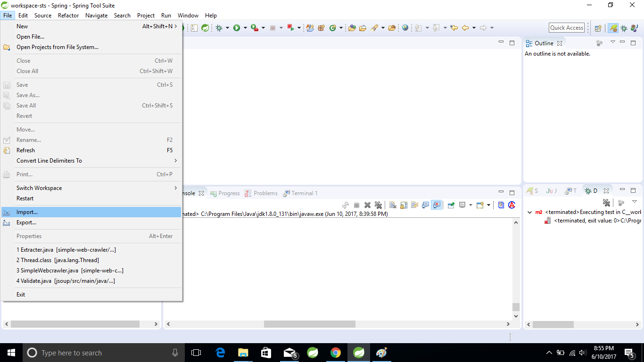Enable scroll lock in the Console
The height and width of the screenshot is (362, 644).
click(403, 205)
